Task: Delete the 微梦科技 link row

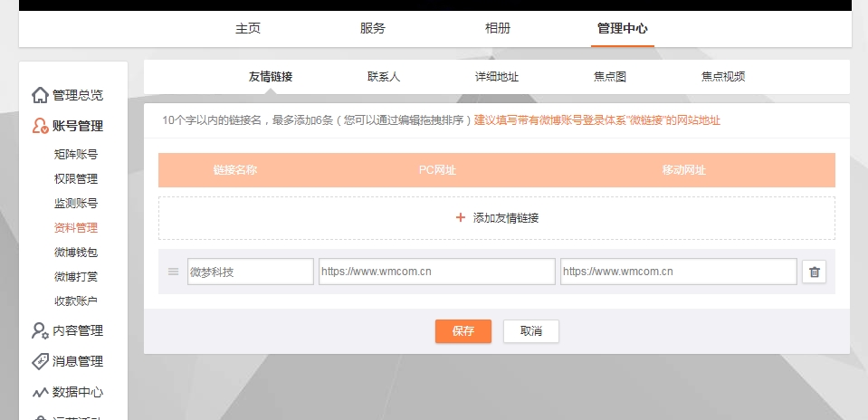Action: click(814, 272)
